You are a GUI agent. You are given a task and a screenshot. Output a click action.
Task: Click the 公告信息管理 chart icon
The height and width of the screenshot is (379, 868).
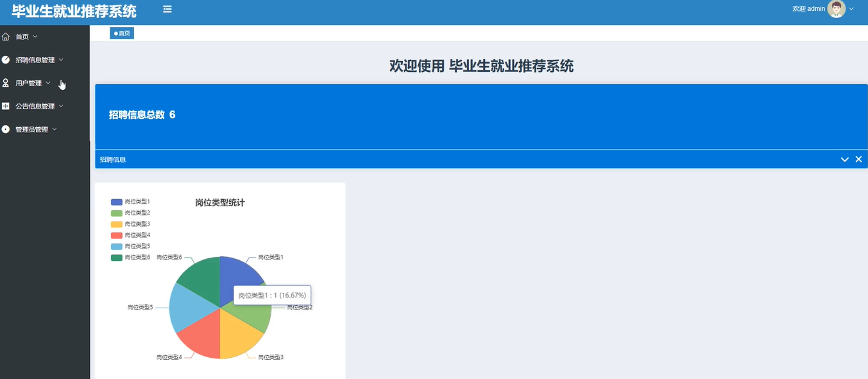pos(6,106)
